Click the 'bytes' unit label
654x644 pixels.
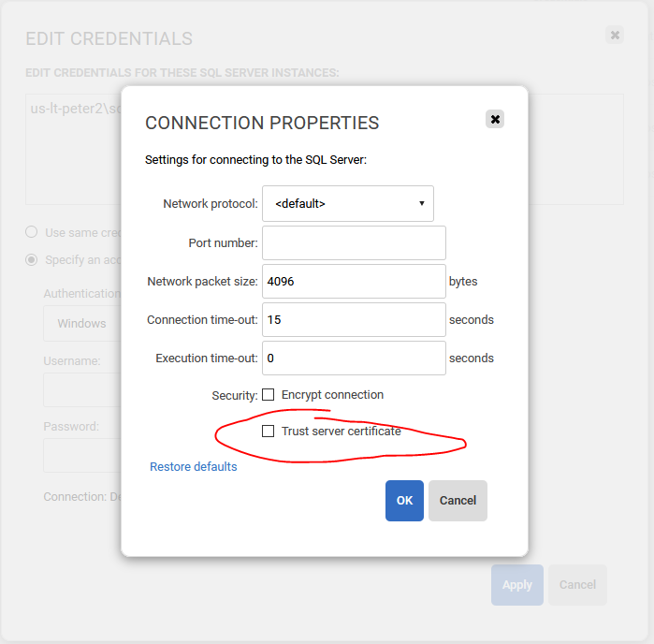point(463,282)
